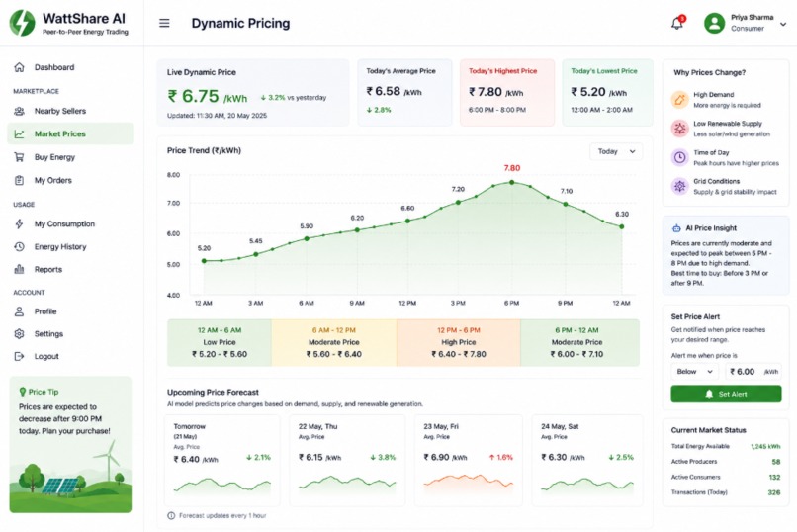This screenshot has width=797, height=532.
Task: Click Today's Lowest Price card
Action: [x=607, y=93]
